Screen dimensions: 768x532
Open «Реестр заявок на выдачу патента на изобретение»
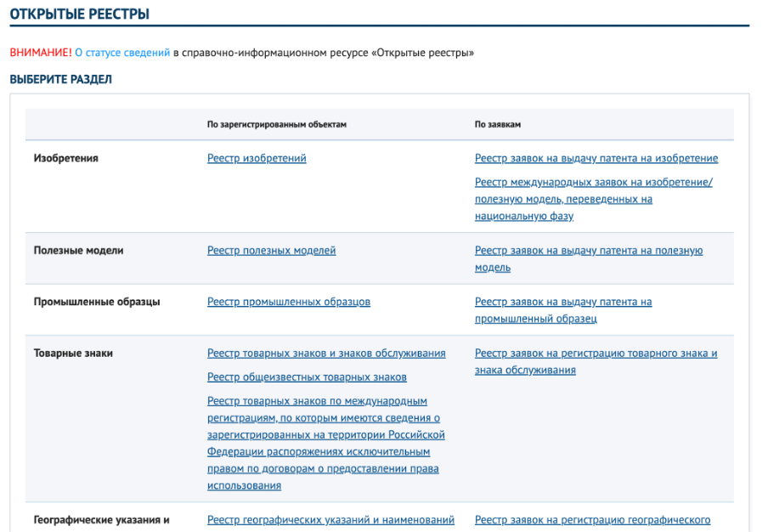click(596, 158)
